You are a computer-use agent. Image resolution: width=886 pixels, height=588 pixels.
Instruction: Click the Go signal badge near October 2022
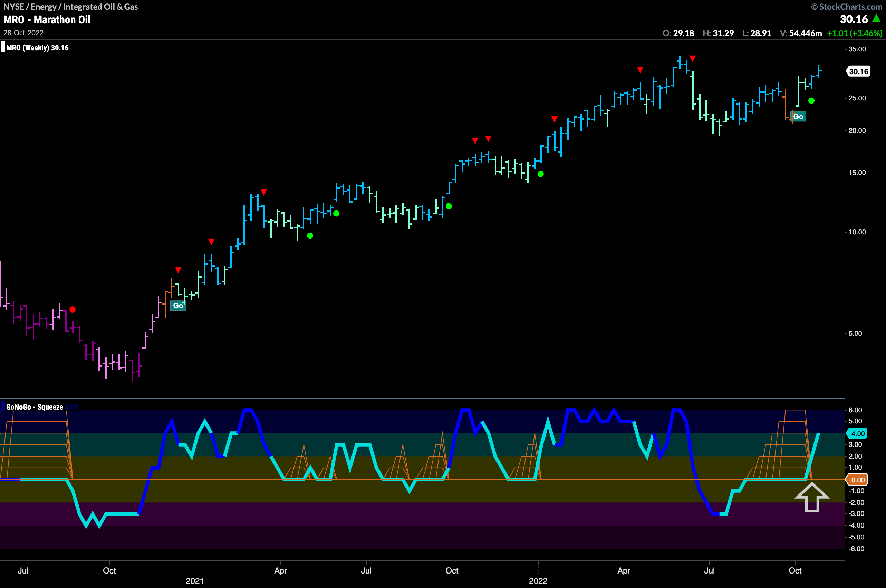[798, 117]
